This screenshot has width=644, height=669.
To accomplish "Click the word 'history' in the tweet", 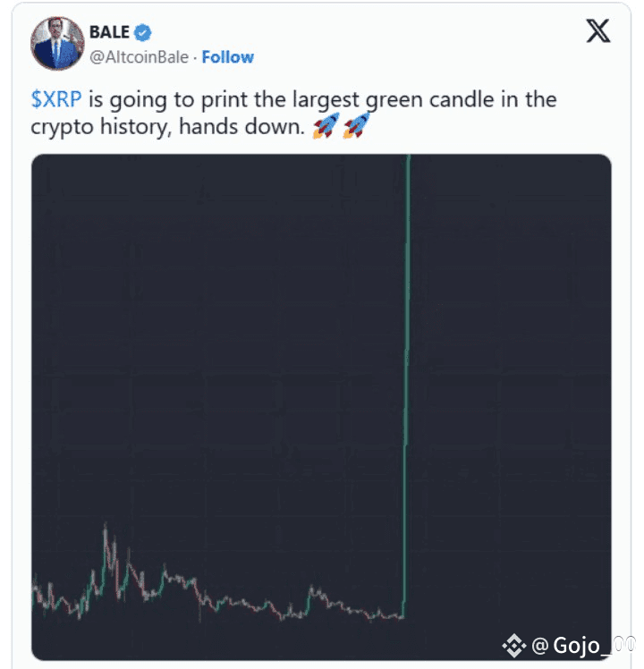I will 136,127.
